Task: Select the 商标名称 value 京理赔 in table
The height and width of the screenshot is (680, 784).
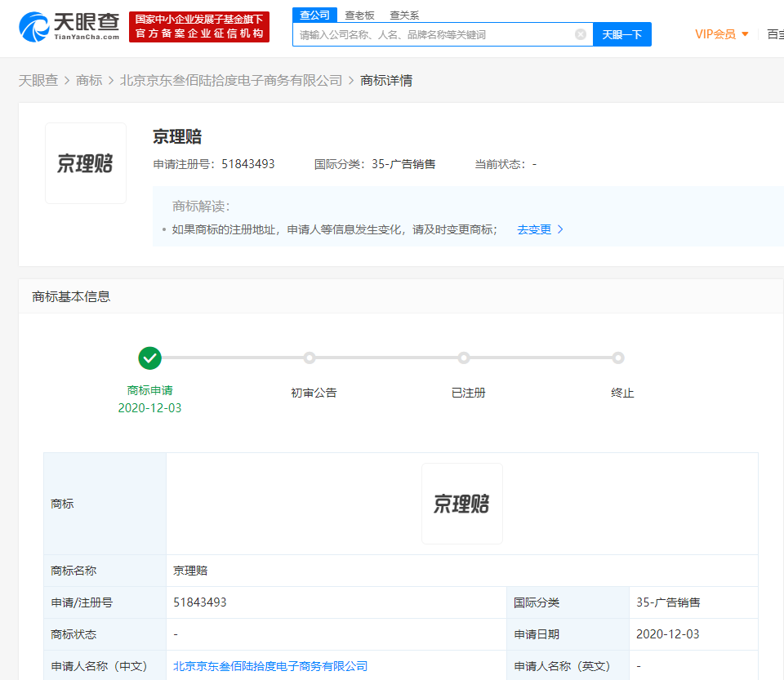Action: click(x=190, y=571)
